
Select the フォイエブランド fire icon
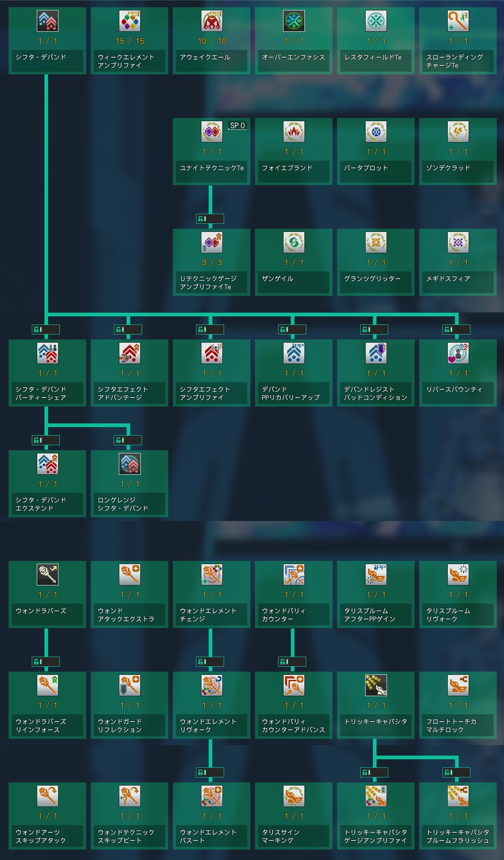pyautogui.click(x=294, y=132)
